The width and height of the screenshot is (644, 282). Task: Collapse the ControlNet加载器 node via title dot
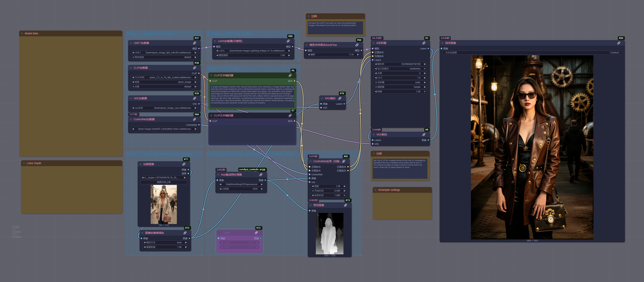pyautogui.click(x=131, y=119)
